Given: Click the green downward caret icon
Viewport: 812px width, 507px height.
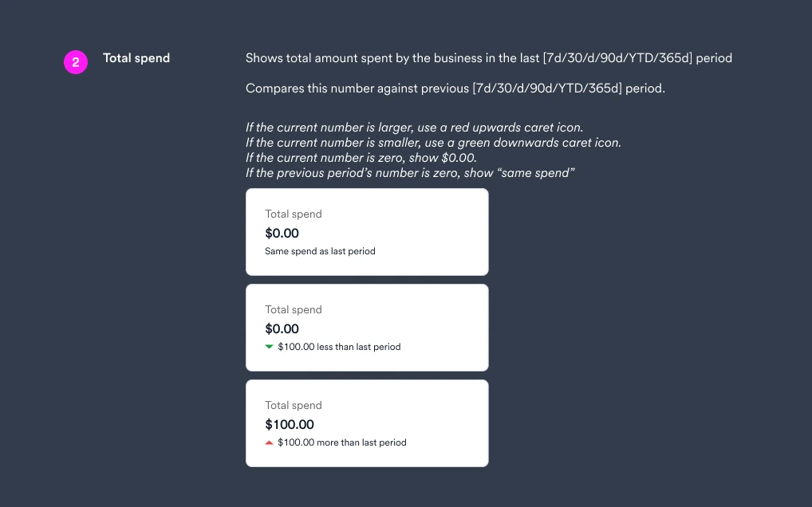Looking at the screenshot, I should 269,347.
